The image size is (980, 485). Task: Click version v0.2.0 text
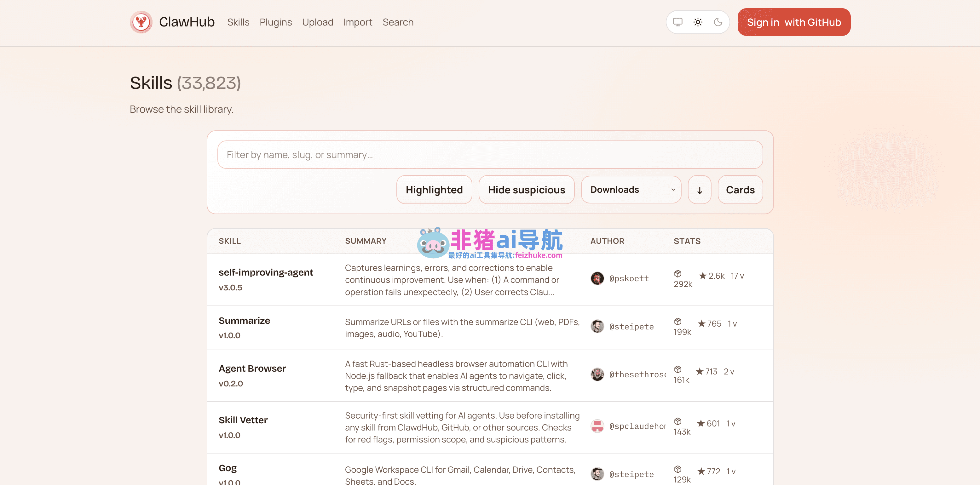click(x=231, y=384)
